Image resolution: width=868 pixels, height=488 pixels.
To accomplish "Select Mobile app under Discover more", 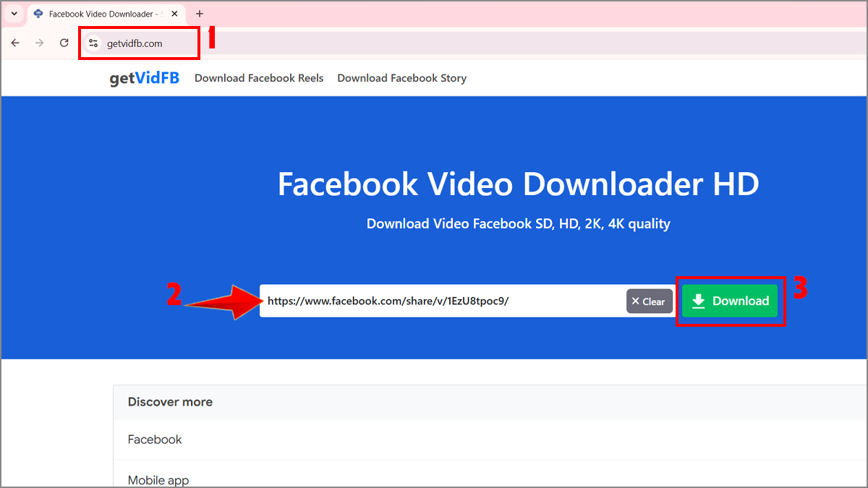I will click(x=158, y=479).
